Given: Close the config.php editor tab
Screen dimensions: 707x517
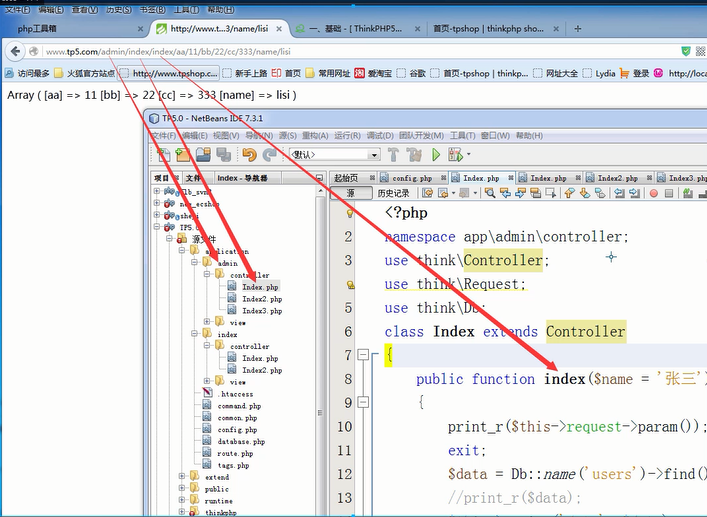Looking at the screenshot, I should coord(444,178).
